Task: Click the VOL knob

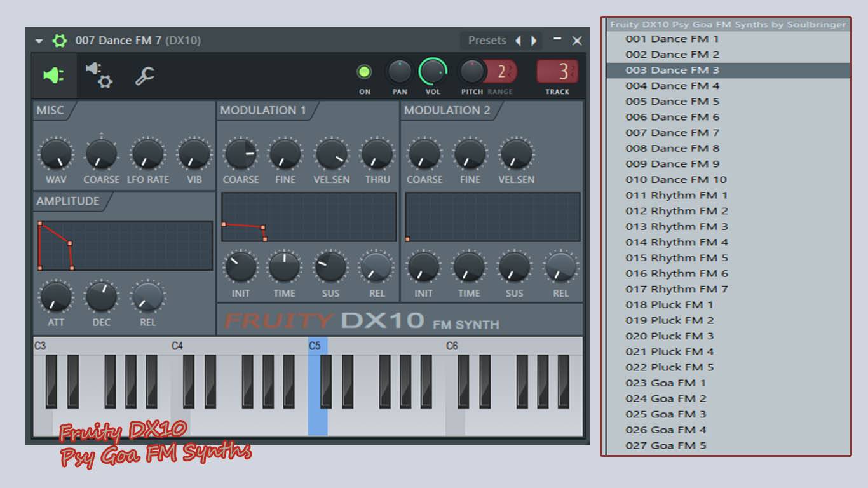Action: pyautogui.click(x=433, y=72)
